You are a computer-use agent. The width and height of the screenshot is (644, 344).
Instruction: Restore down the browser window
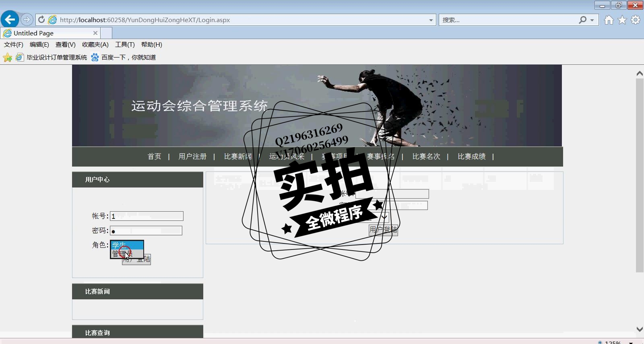tap(619, 5)
